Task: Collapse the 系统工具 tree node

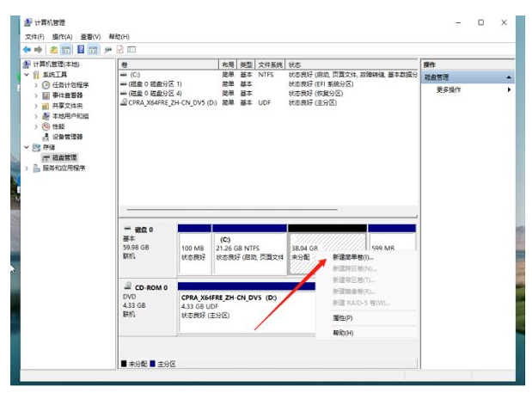Action: (27, 75)
